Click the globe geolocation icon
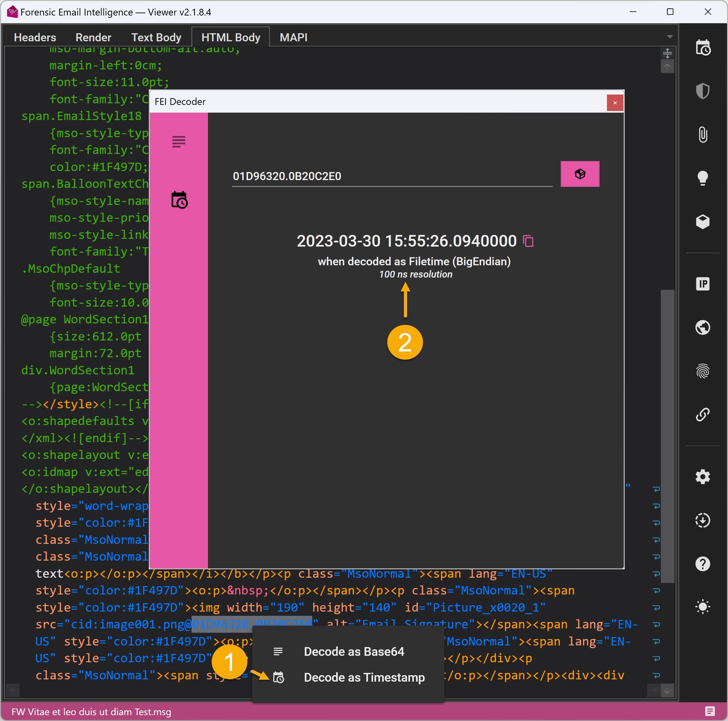 (x=703, y=328)
